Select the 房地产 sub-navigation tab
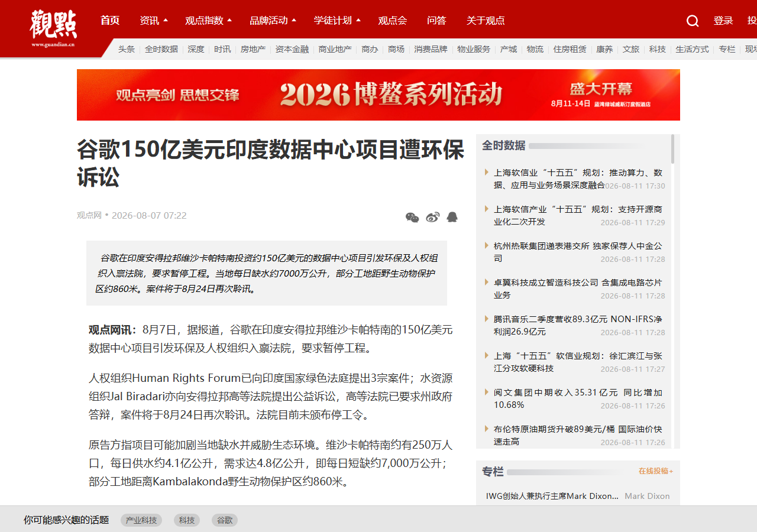The width and height of the screenshot is (757, 532). (253, 49)
